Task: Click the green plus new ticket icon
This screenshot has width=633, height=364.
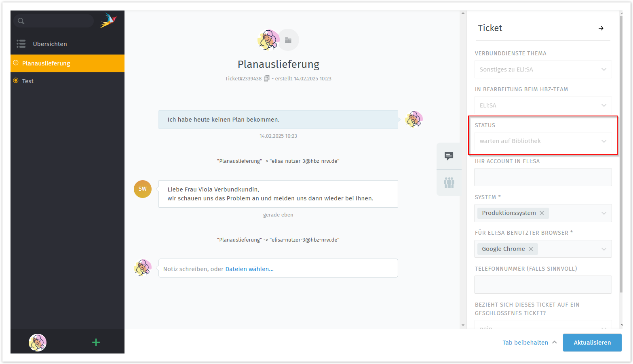Action: (96, 343)
